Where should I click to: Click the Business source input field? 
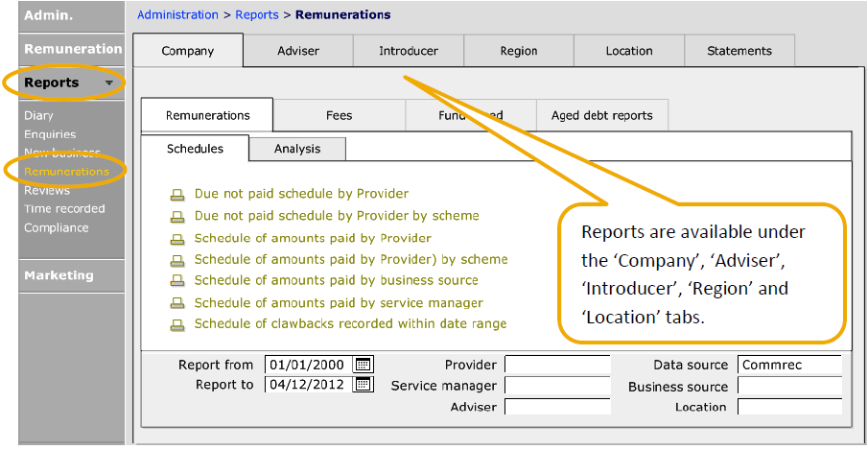coord(790,386)
